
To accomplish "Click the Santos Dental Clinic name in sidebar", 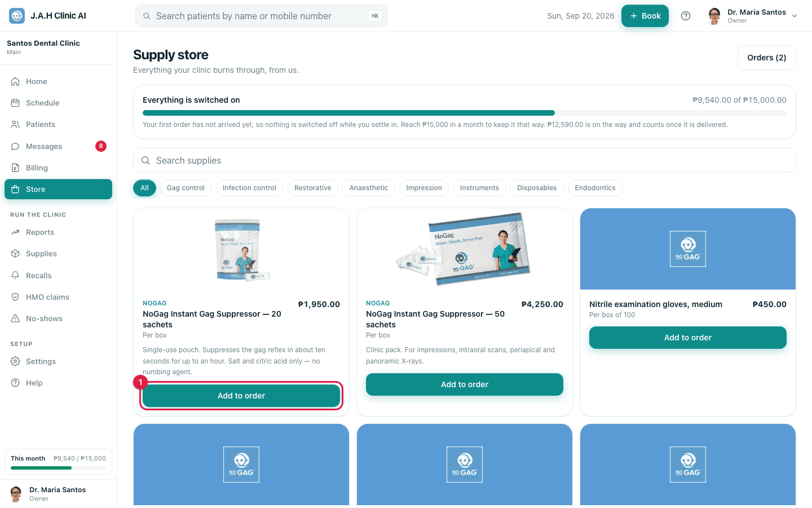I will tap(43, 43).
